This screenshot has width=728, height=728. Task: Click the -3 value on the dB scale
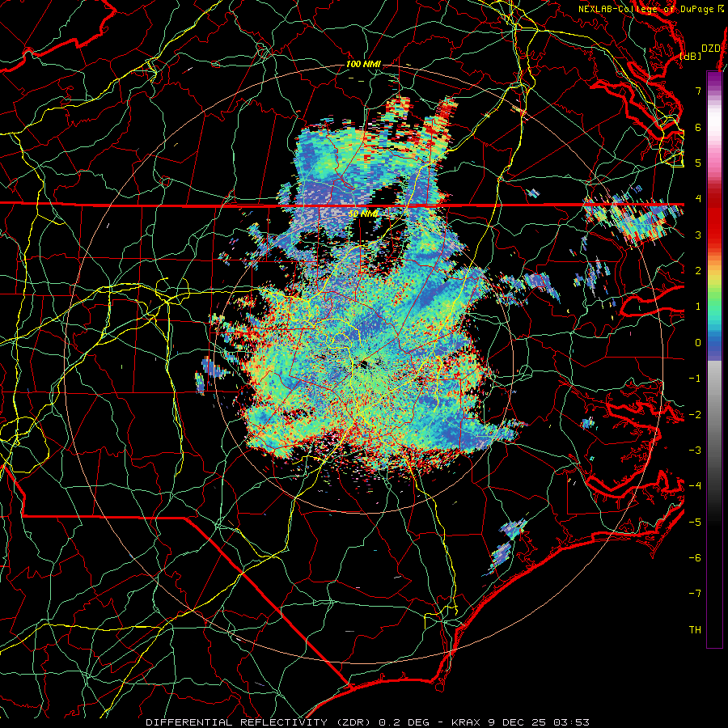coord(695,451)
